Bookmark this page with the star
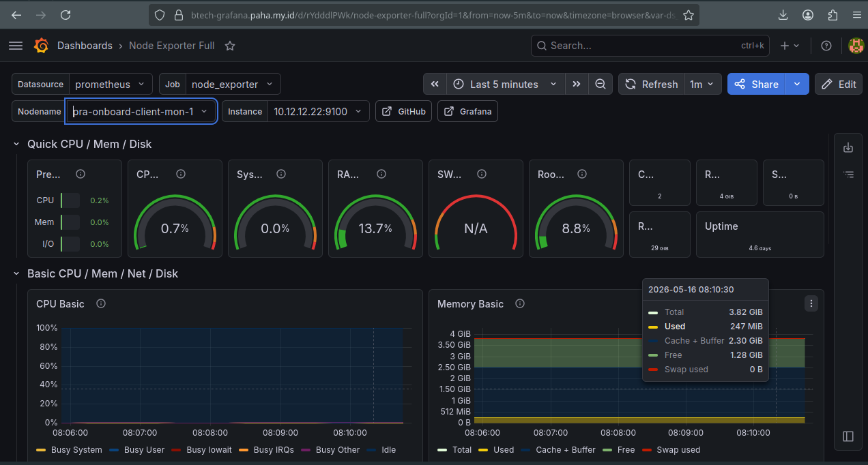 click(689, 15)
